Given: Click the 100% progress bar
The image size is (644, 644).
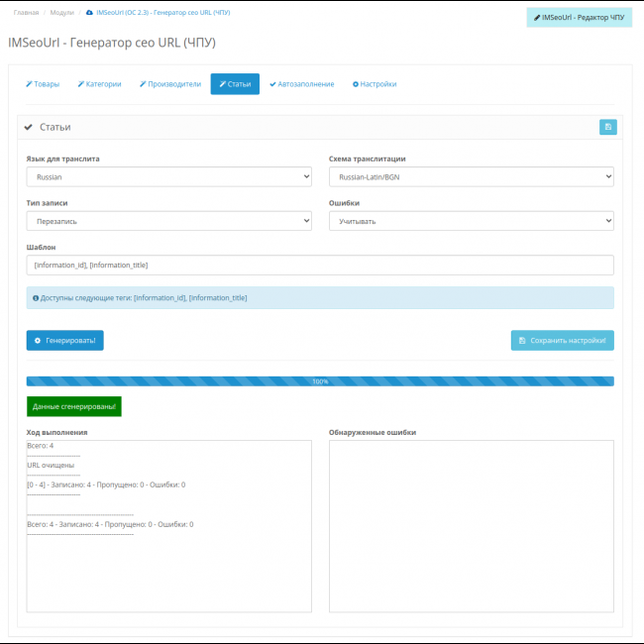Looking at the screenshot, I should click(x=320, y=381).
